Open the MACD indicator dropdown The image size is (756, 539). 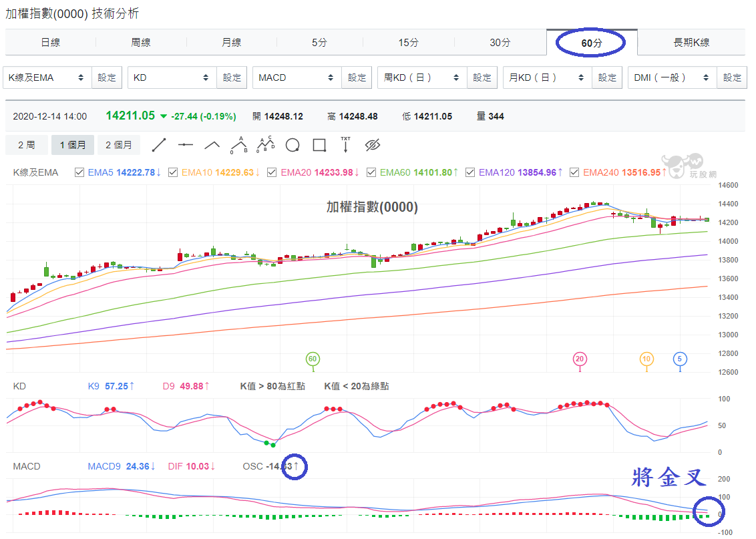297,77
